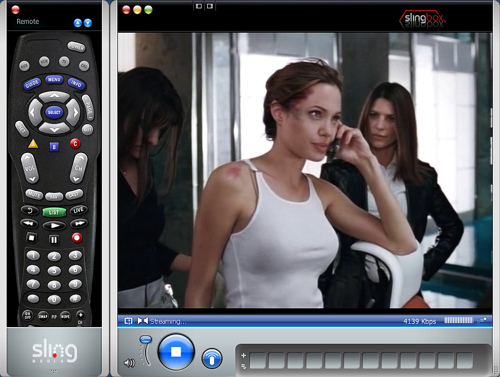Click the remote's play button

click(54, 226)
